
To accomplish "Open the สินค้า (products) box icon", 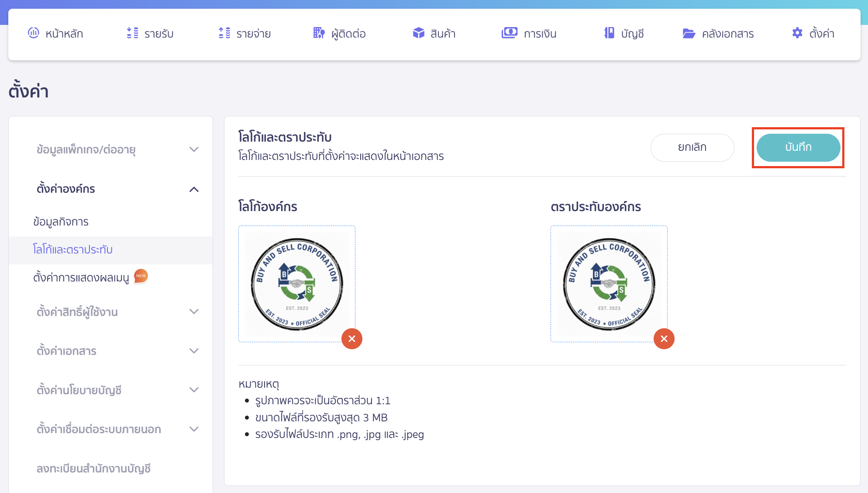I will coord(418,33).
